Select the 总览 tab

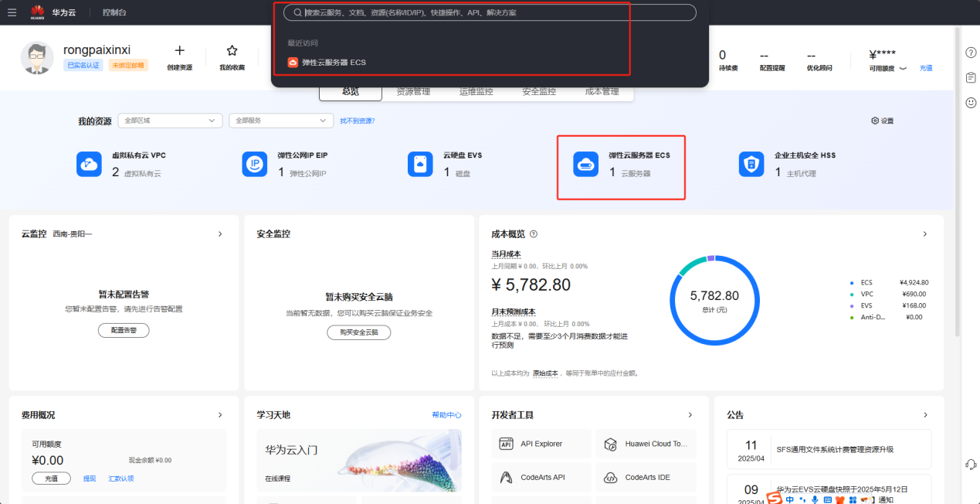coord(351,92)
